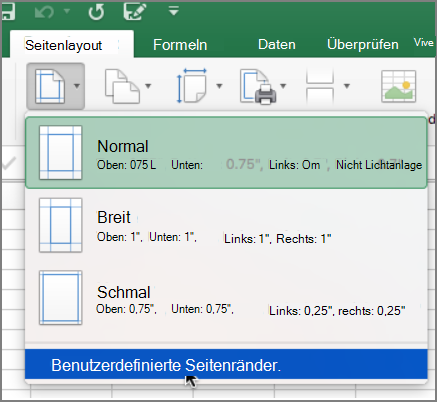The width and height of the screenshot is (437, 402).
Task: Open the Formeln tab
Action: (180, 45)
